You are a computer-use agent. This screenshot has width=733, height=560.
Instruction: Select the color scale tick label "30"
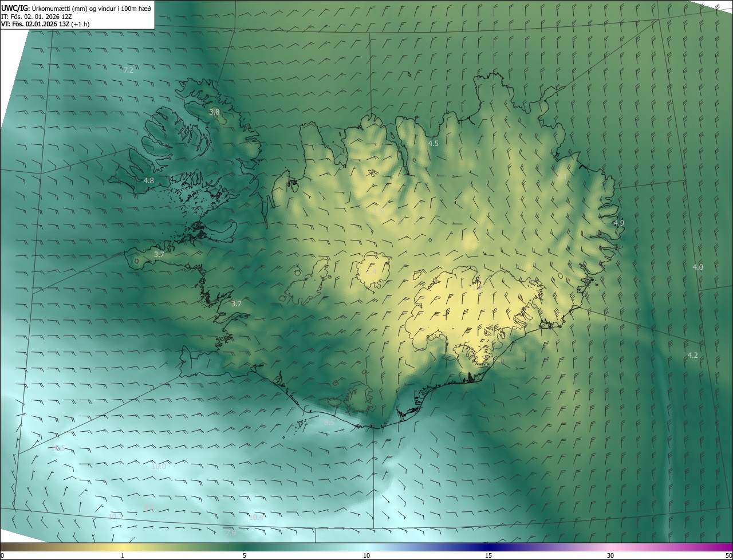[x=610, y=555]
